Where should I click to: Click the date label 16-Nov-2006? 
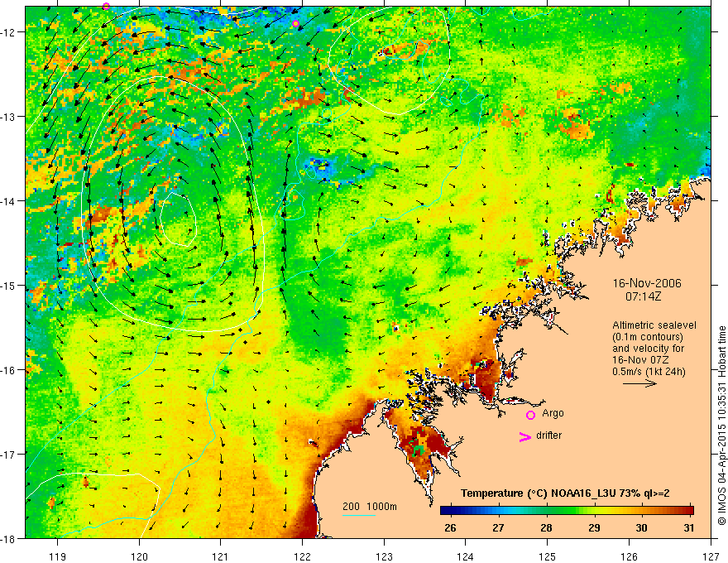tap(647, 283)
